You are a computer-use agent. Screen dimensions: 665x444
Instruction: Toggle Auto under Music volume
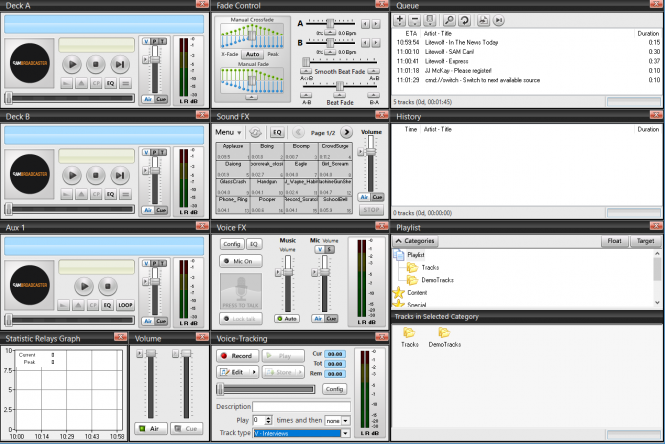[287, 318]
